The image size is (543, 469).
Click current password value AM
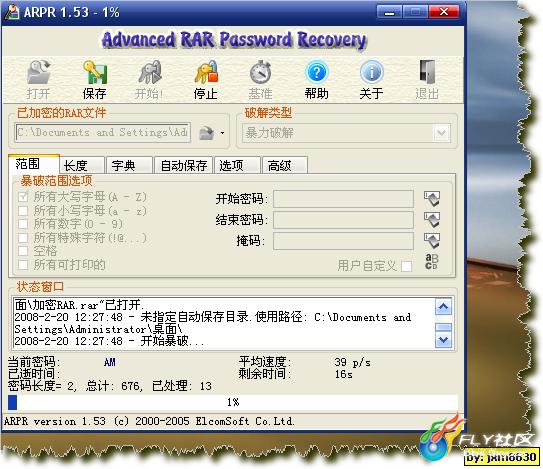coord(109,362)
